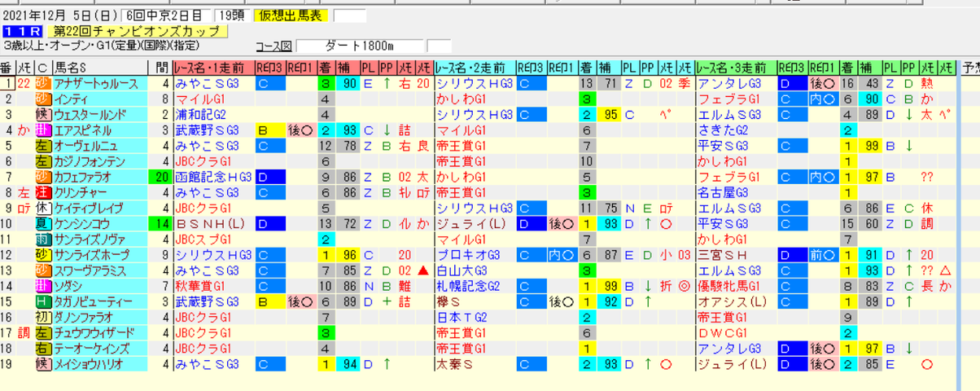
Task: Click the yellow B rating cell in エアスピネル row
Action: click(270, 130)
